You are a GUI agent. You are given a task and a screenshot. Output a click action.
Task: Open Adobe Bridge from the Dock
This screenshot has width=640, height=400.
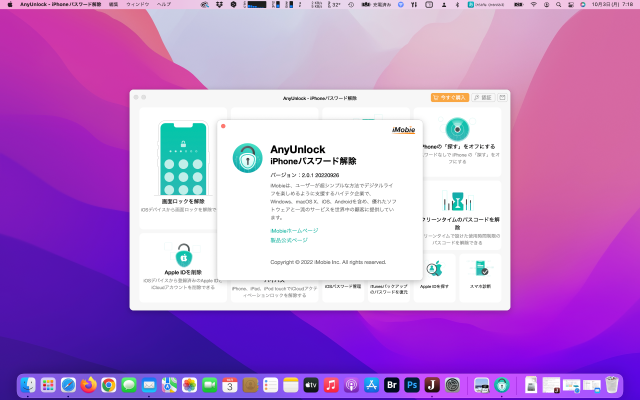pos(392,385)
